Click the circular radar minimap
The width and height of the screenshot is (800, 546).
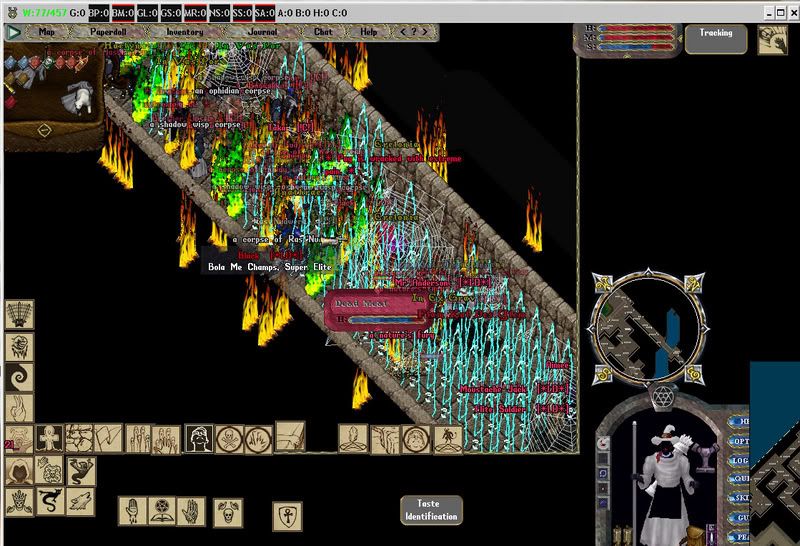pyautogui.click(x=648, y=329)
